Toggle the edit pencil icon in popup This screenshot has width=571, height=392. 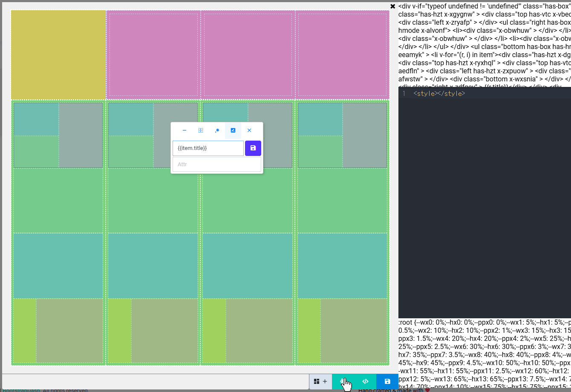(x=233, y=130)
